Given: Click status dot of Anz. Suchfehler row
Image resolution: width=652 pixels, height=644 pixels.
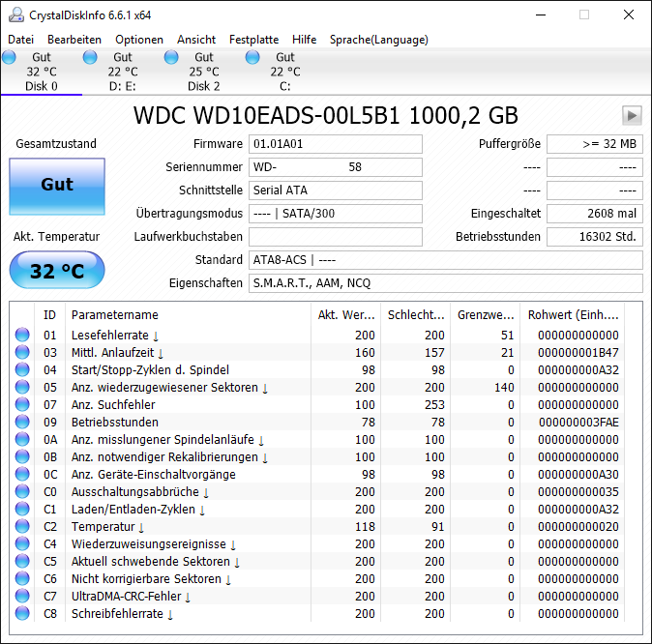Looking at the screenshot, I should pos(22,404).
